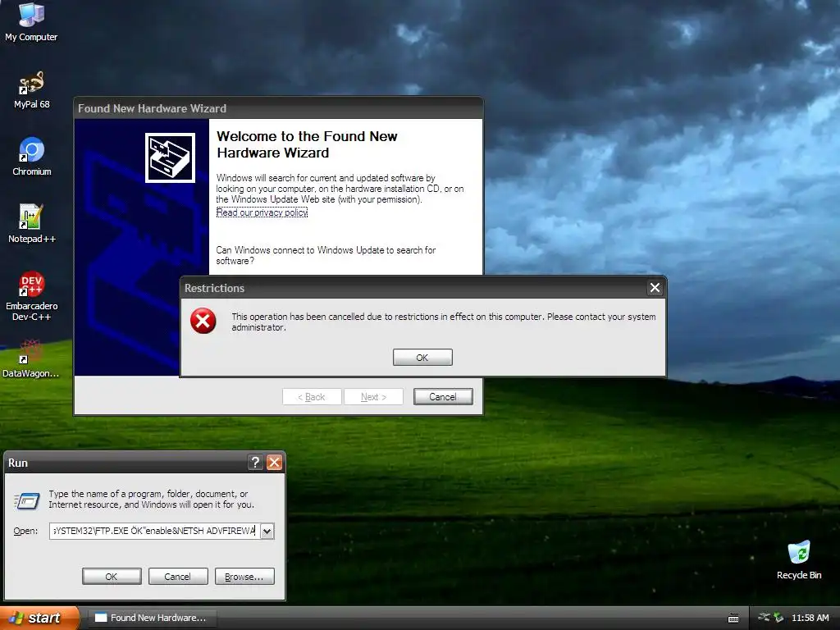840x630 pixels.
Task: Click the on-screen keyboard tray icon
Action: coord(733,619)
